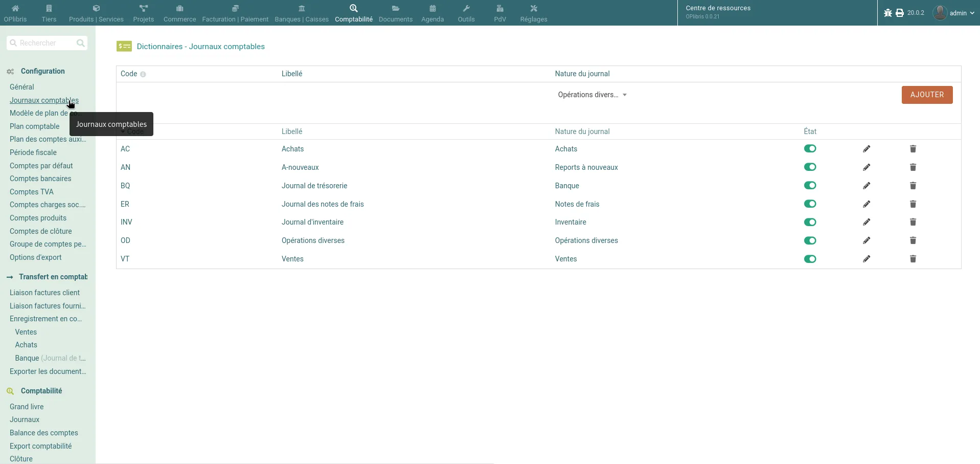The width and height of the screenshot is (980, 464).
Task: Delete the OD Opérations diverses journal
Action: coord(913,240)
